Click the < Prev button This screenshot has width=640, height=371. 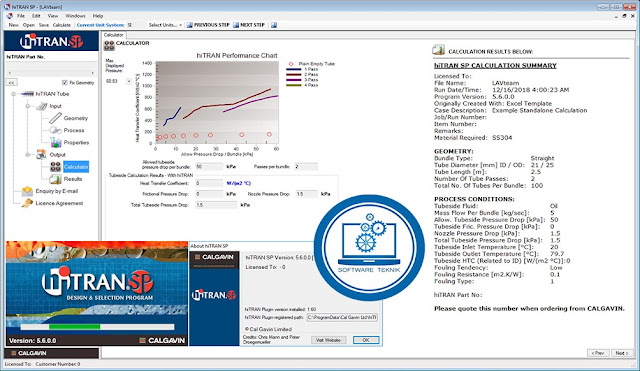(598, 353)
